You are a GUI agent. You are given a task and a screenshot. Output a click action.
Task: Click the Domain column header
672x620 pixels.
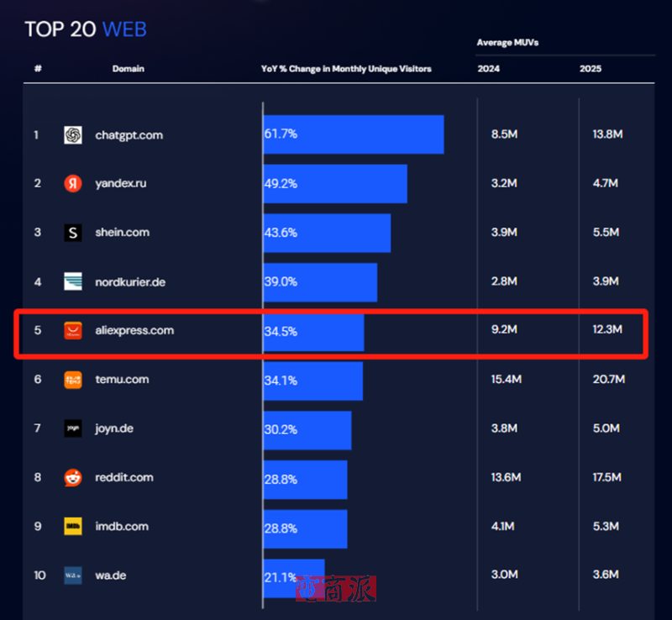tap(129, 69)
